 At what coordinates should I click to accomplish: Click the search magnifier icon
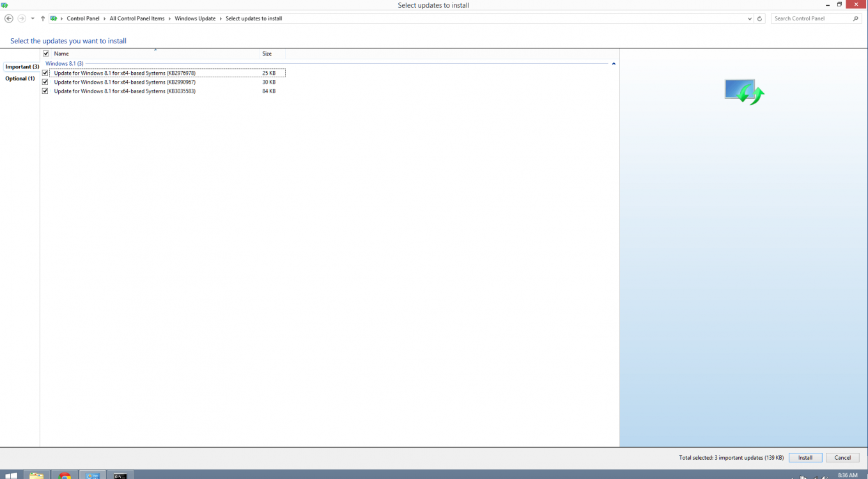point(856,19)
